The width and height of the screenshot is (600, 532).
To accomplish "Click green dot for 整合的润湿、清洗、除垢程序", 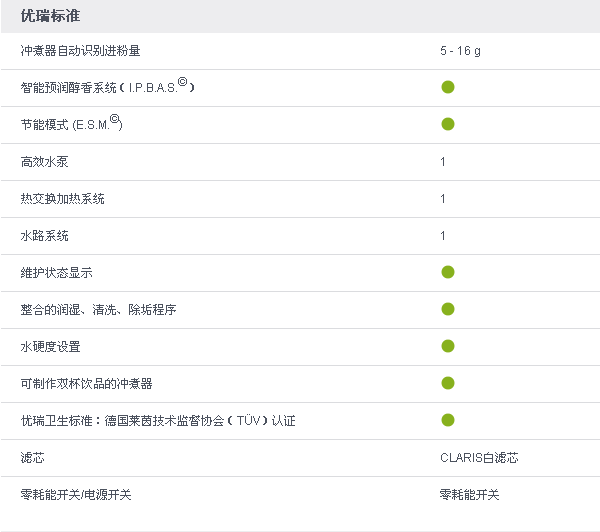I will pos(448,309).
